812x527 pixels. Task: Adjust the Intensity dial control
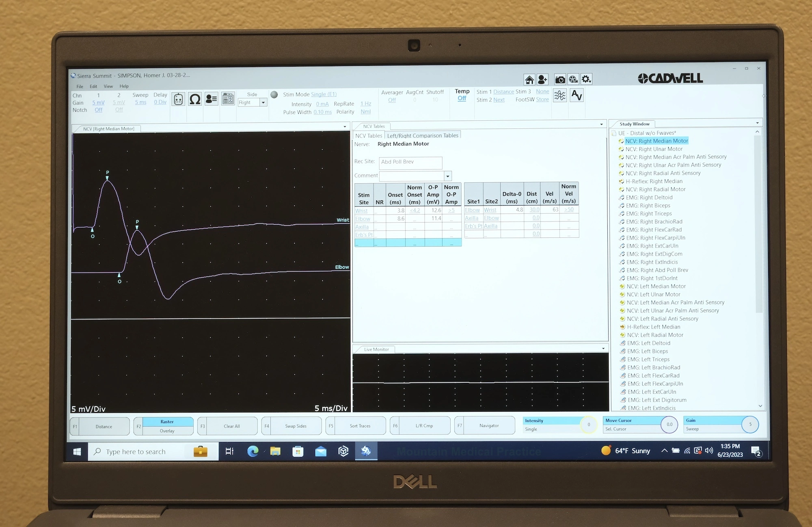pyautogui.click(x=589, y=425)
